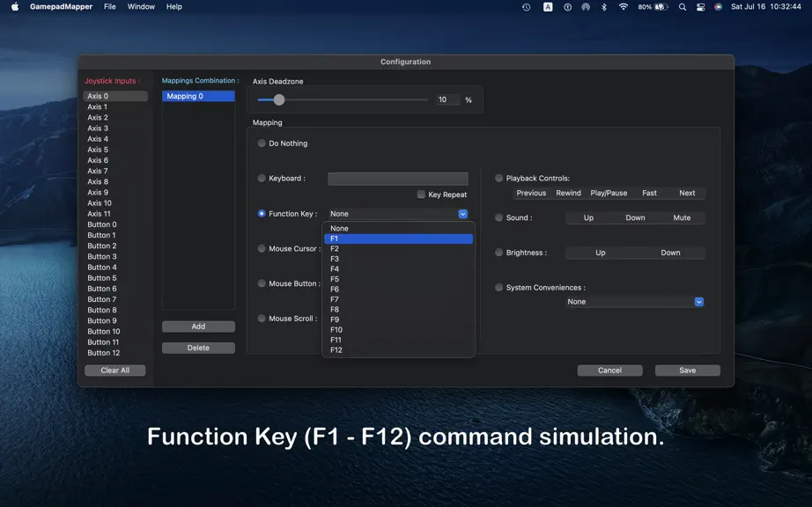Select Axis 5 joystick input

(x=115, y=150)
